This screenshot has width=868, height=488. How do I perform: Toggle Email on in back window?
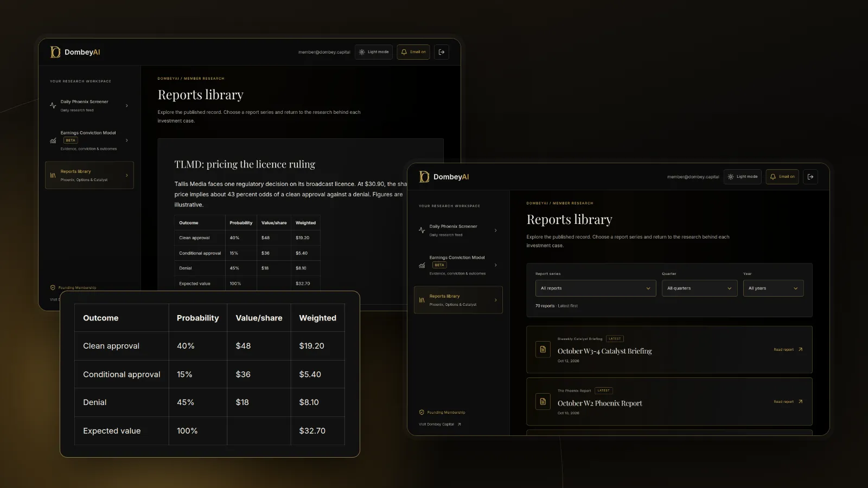(x=413, y=52)
